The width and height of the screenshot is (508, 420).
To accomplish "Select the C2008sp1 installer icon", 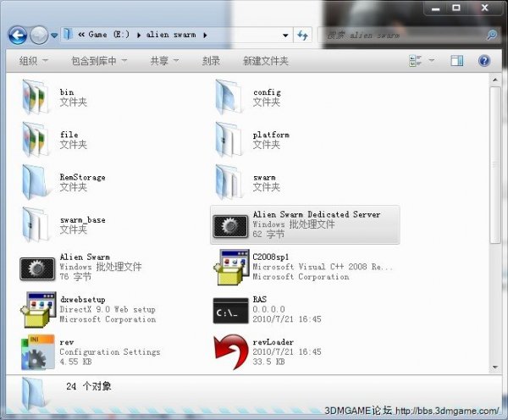I will pyautogui.click(x=231, y=267).
